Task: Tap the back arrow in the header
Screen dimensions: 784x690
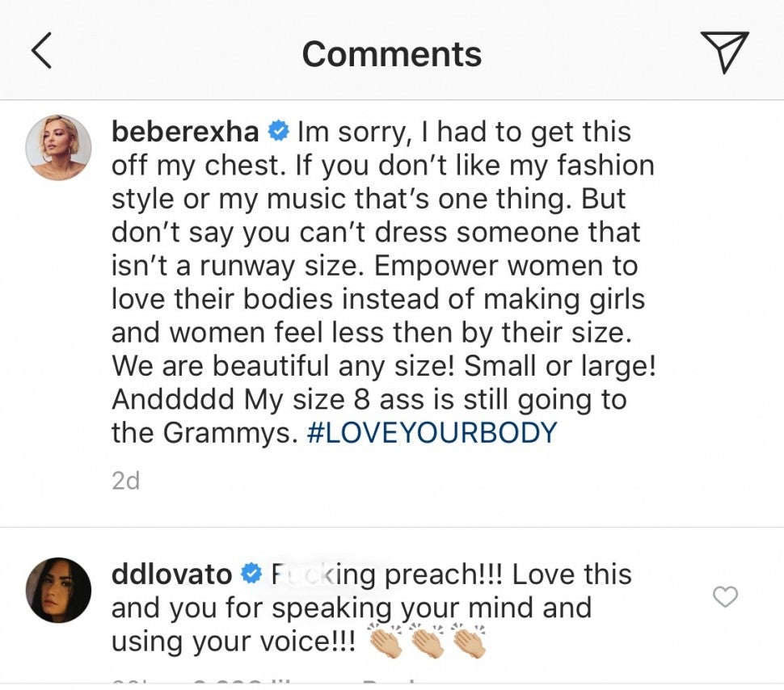Action: click(42, 52)
